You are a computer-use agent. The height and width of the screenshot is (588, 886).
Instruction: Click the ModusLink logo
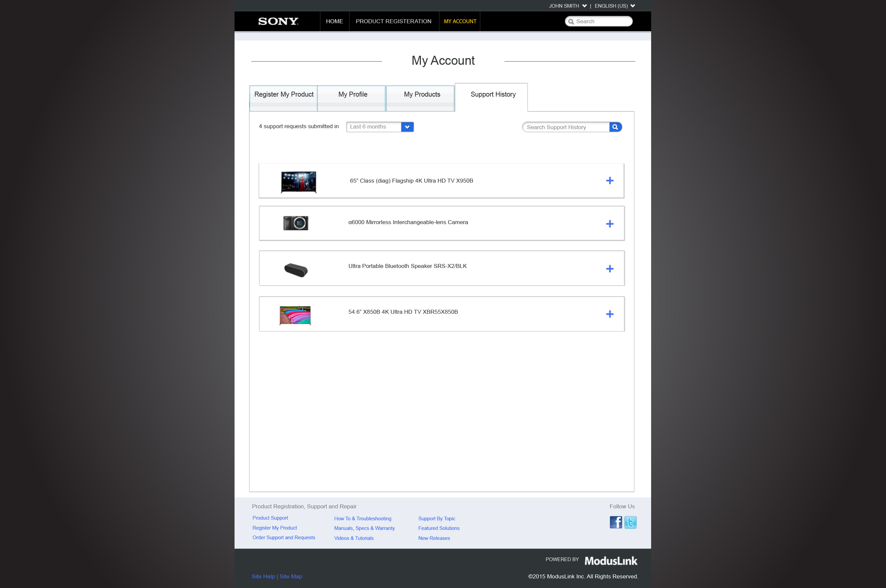pyautogui.click(x=611, y=561)
